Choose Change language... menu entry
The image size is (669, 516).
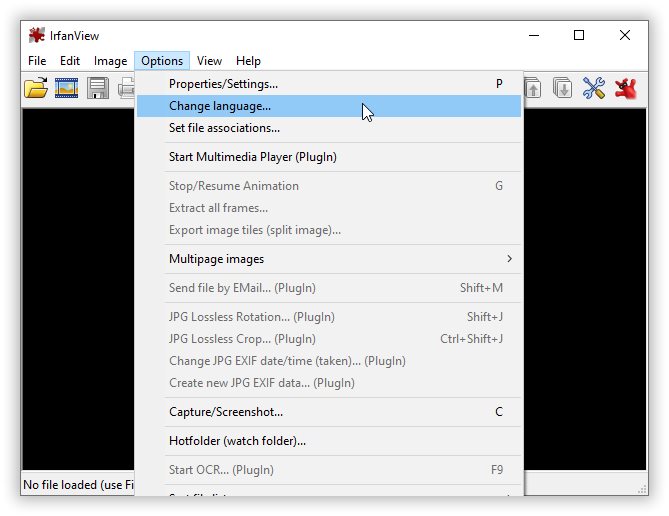click(x=220, y=106)
